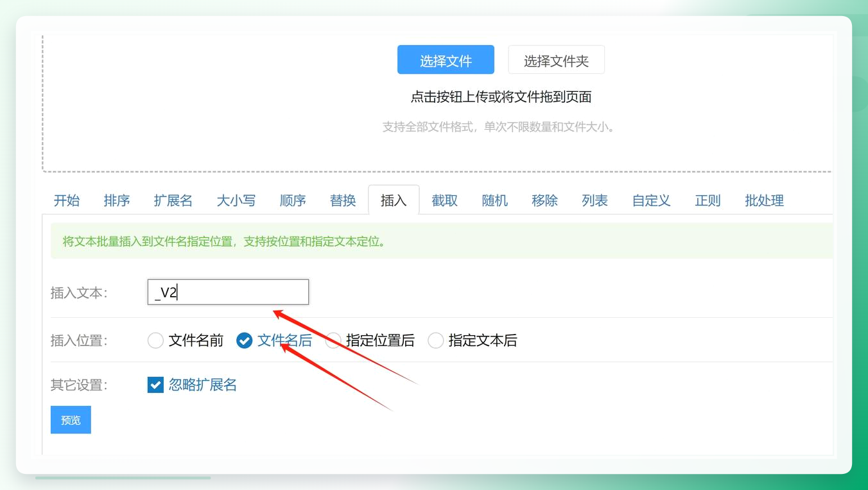This screenshot has height=490, width=868.
Task: Switch to the 大小写 tab
Action: coord(236,200)
